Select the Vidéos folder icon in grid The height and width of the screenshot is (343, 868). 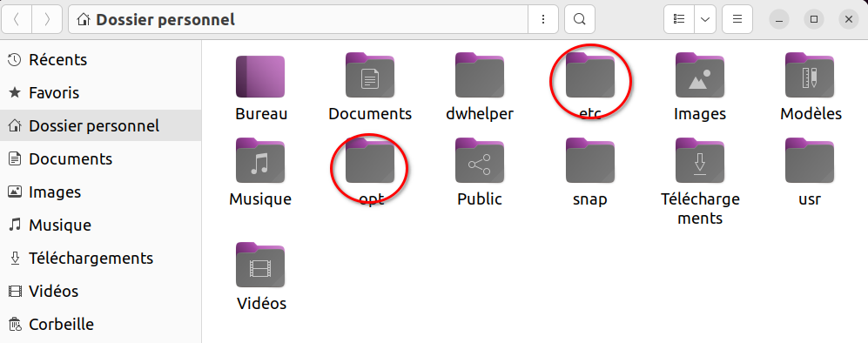[260, 265]
